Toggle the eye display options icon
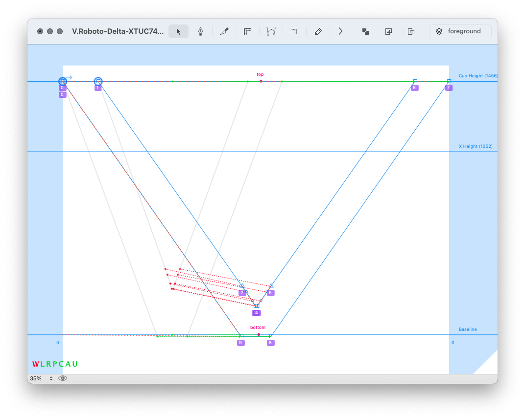Screen dimensions: 525x420 (63, 378)
